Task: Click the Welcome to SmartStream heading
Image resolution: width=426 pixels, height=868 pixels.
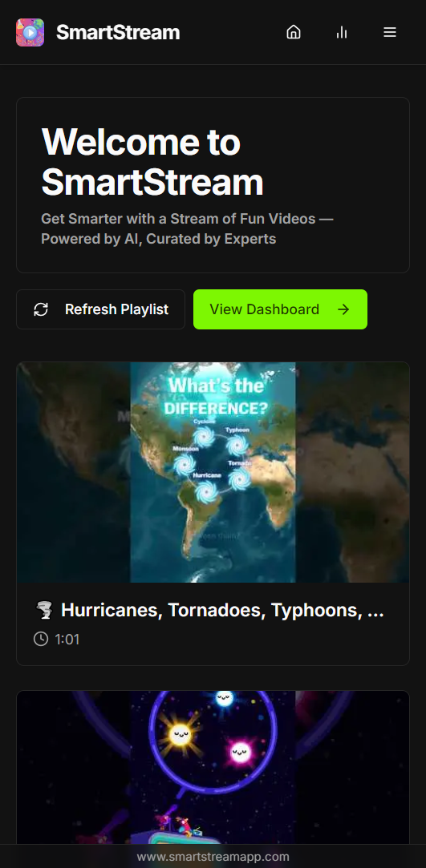Action: pyautogui.click(x=152, y=162)
